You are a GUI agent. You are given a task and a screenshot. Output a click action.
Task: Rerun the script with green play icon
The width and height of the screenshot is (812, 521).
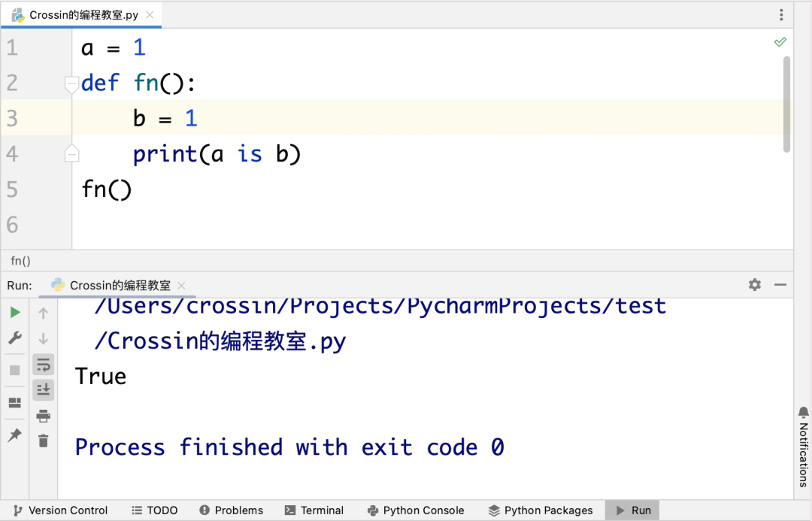(15, 312)
